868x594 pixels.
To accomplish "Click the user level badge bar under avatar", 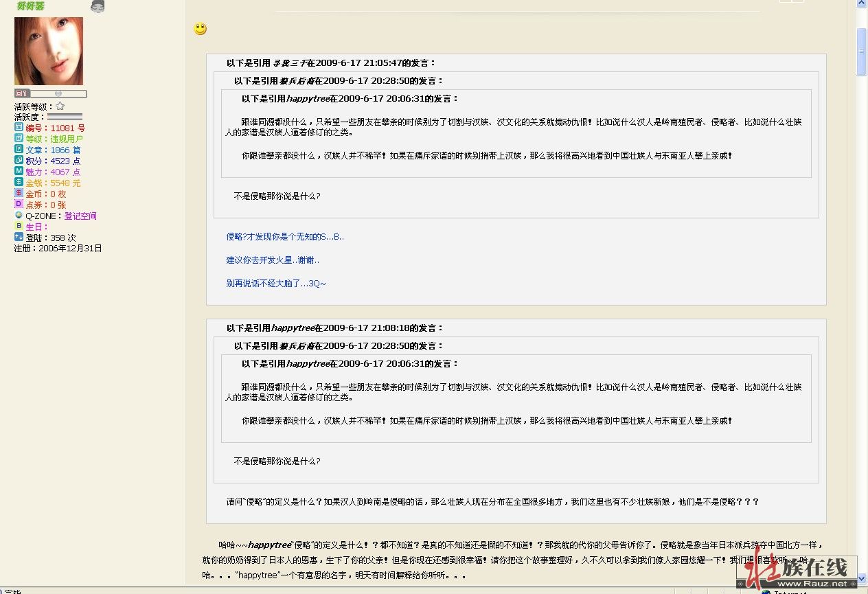I will click(x=50, y=93).
